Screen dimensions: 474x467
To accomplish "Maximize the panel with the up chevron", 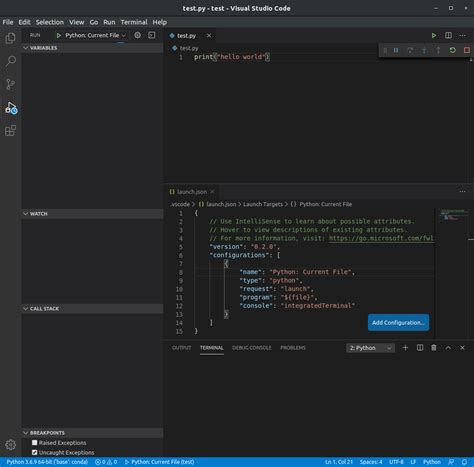I will pos(448,348).
